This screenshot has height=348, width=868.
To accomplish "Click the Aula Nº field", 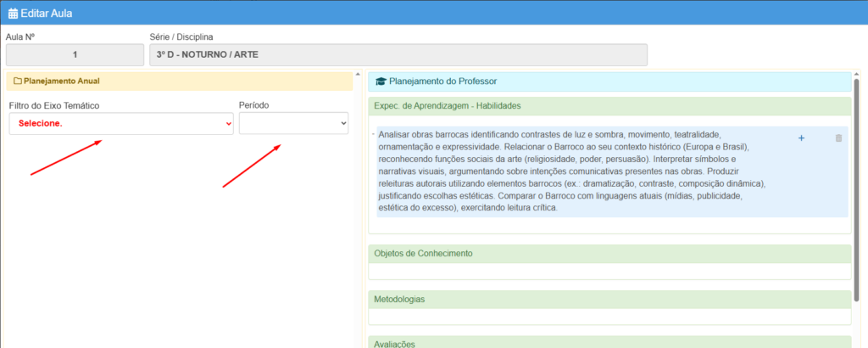I will point(75,54).
